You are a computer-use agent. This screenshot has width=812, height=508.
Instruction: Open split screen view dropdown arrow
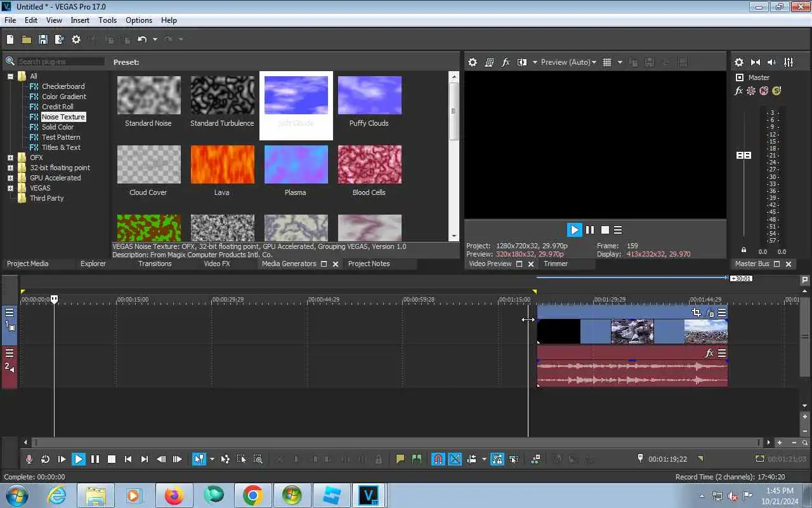pyautogui.click(x=535, y=62)
